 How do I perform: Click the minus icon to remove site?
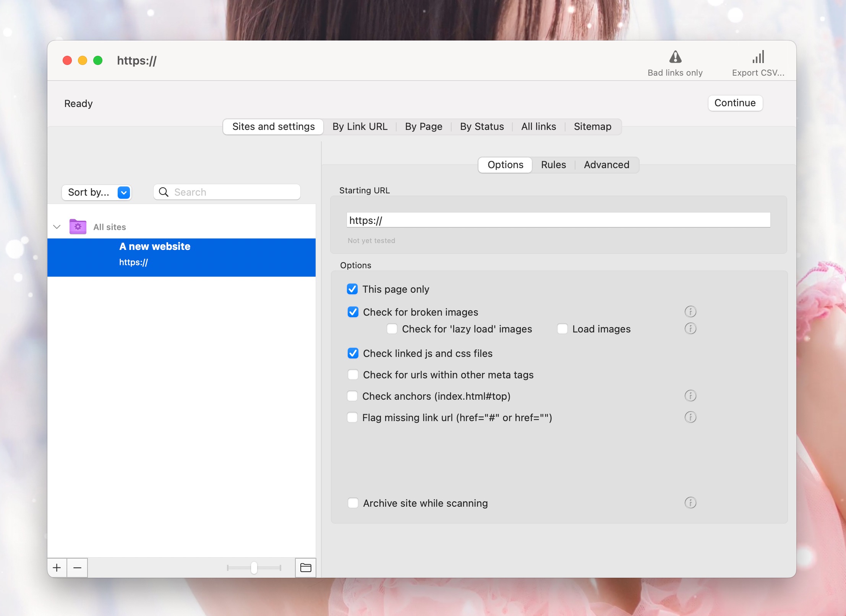coord(77,568)
